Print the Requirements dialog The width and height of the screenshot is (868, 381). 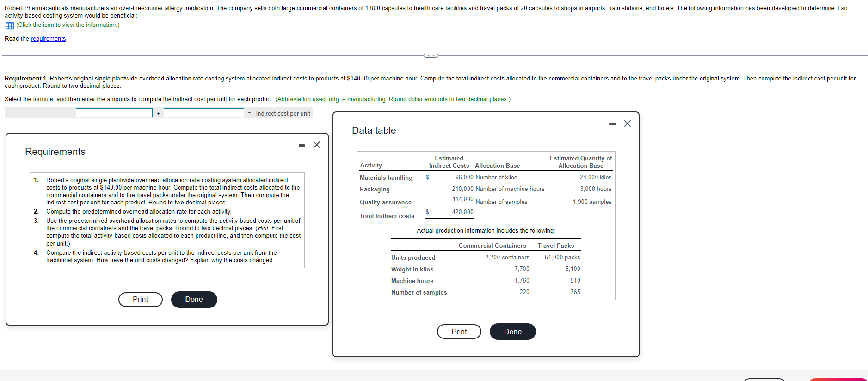tap(141, 300)
